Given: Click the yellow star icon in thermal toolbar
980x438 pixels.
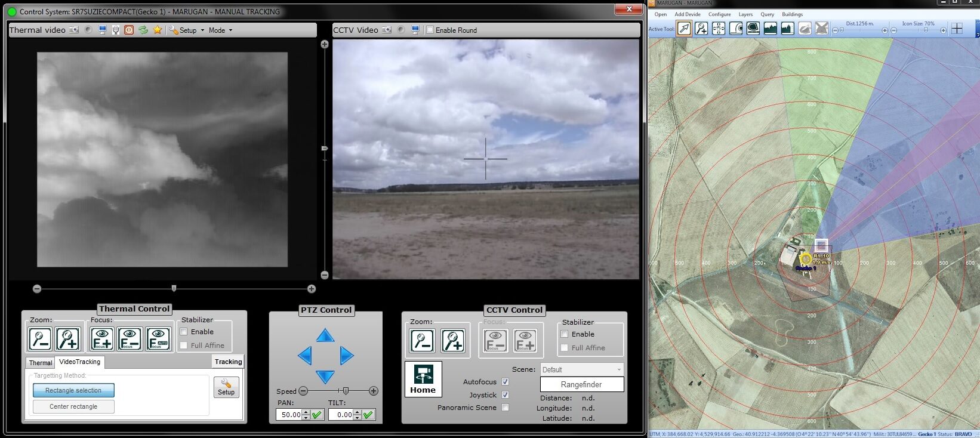Looking at the screenshot, I should tap(158, 30).
